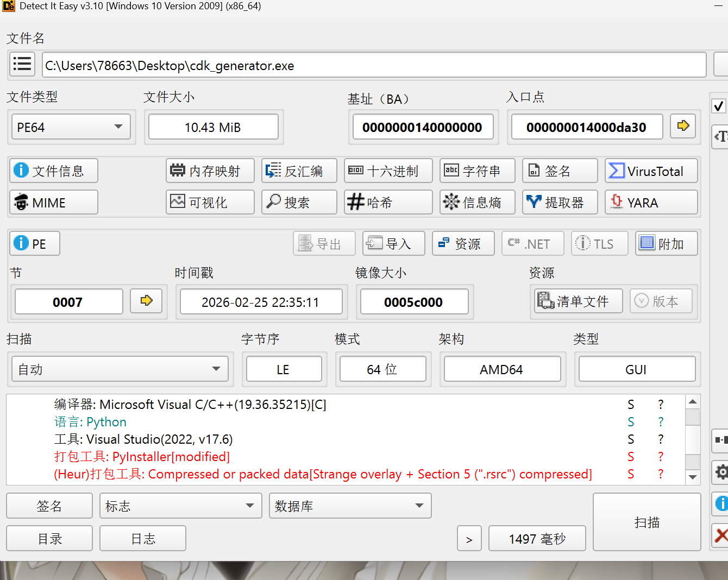
Task: Open 文件信息 file info
Action: 54,171
